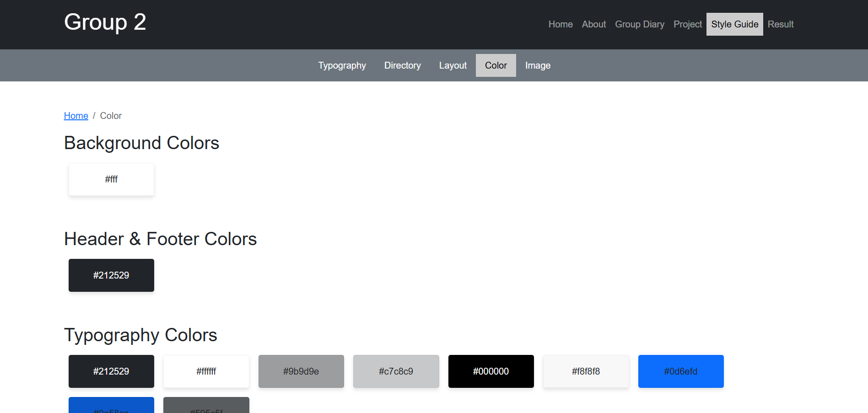Click the #fff background color swatch
Viewport: 868px width, 413px height.
[111, 179]
